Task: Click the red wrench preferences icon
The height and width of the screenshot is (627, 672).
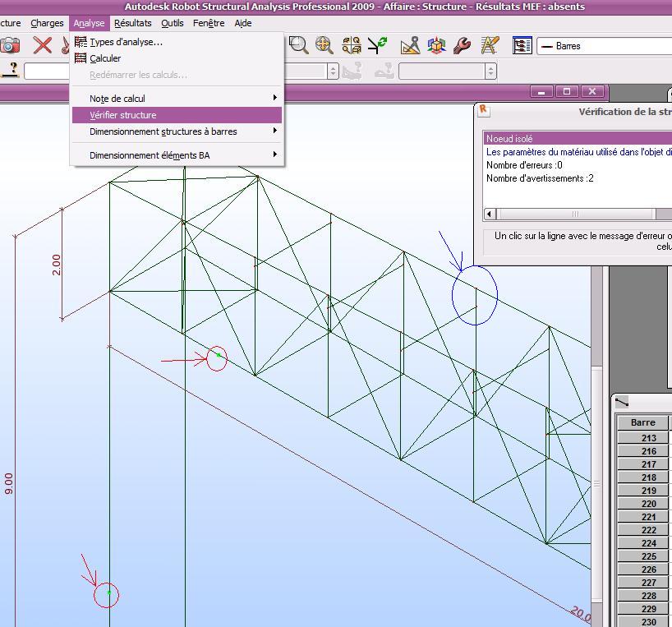Action: [462, 45]
